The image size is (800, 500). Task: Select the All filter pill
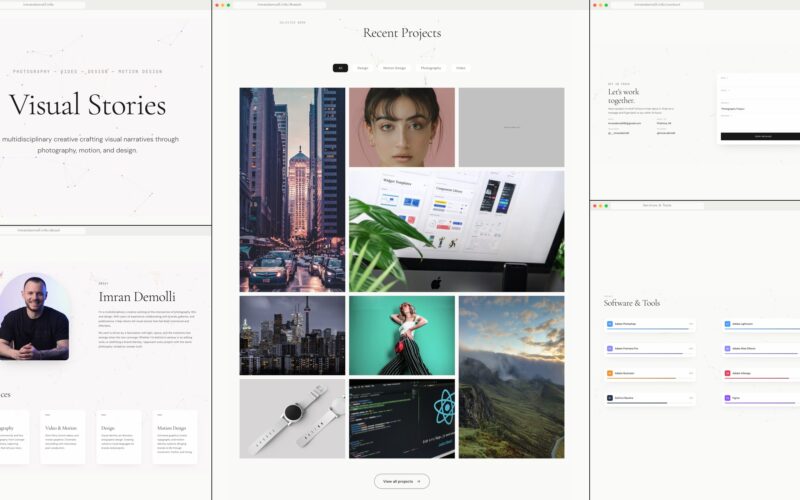340,68
